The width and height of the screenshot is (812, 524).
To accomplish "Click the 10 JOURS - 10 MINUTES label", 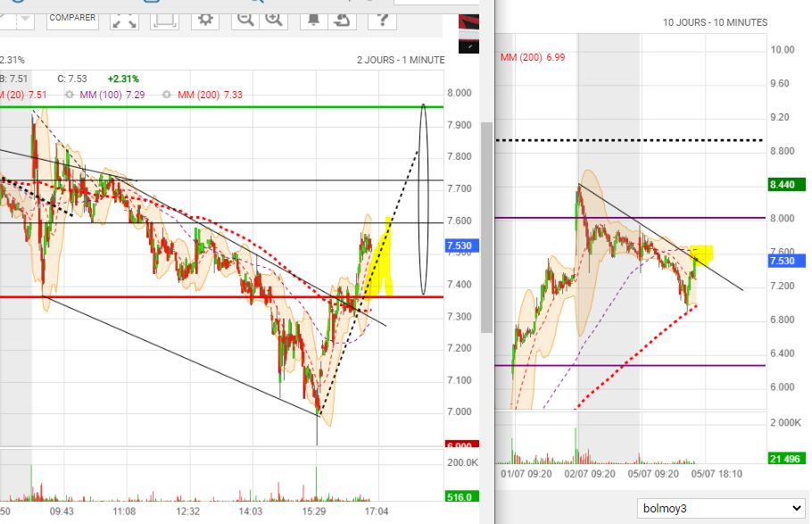I will pyautogui.click(x=715, y=23).
